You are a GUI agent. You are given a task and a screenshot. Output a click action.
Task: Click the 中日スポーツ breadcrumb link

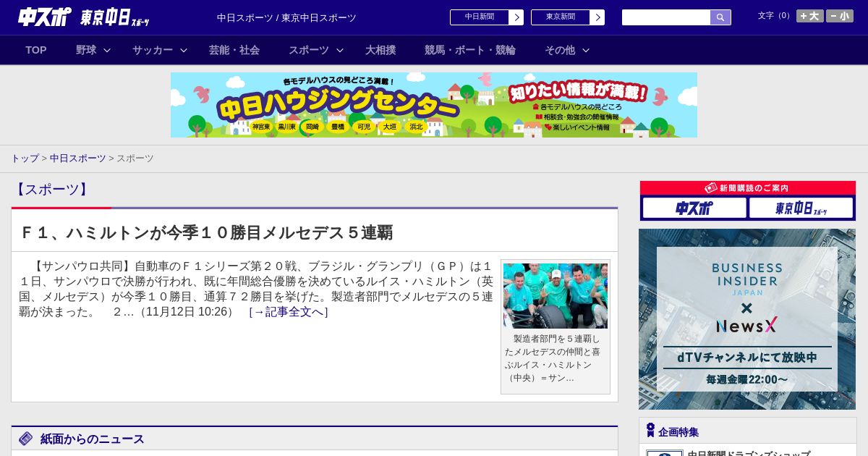tap(78, 158)
